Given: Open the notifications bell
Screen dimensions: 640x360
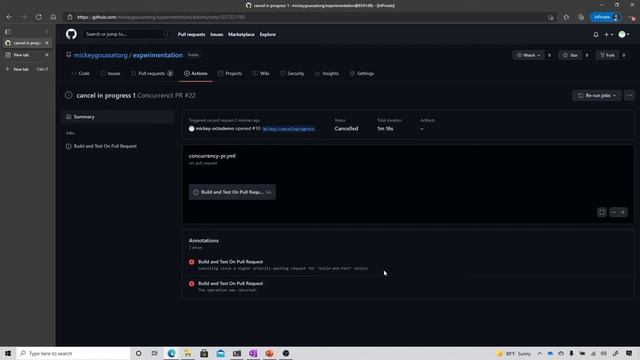Looking at the screenshot, I should tap(596, 35).
